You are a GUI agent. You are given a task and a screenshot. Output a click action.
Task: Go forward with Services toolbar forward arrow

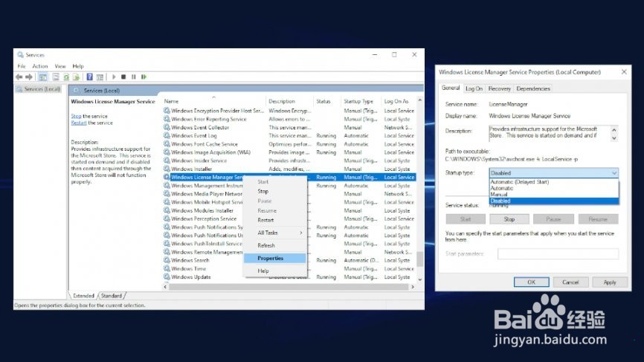[29, 77]
